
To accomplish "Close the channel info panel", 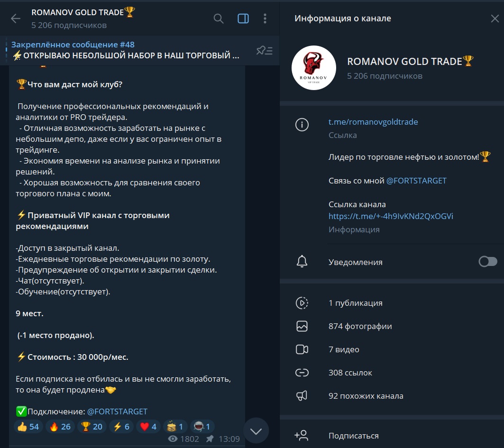I will click(495, 18).
